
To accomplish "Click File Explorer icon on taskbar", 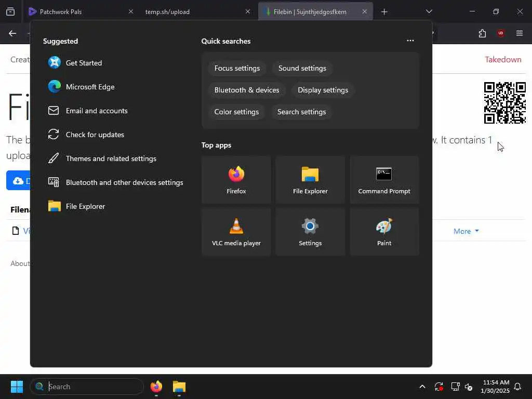I will point(179,387).
